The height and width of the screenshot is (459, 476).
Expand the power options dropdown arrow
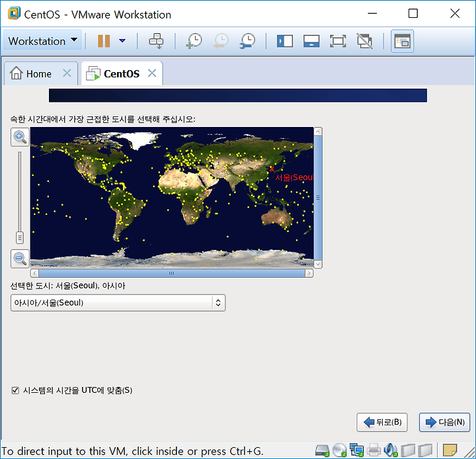tap(122, 41)
